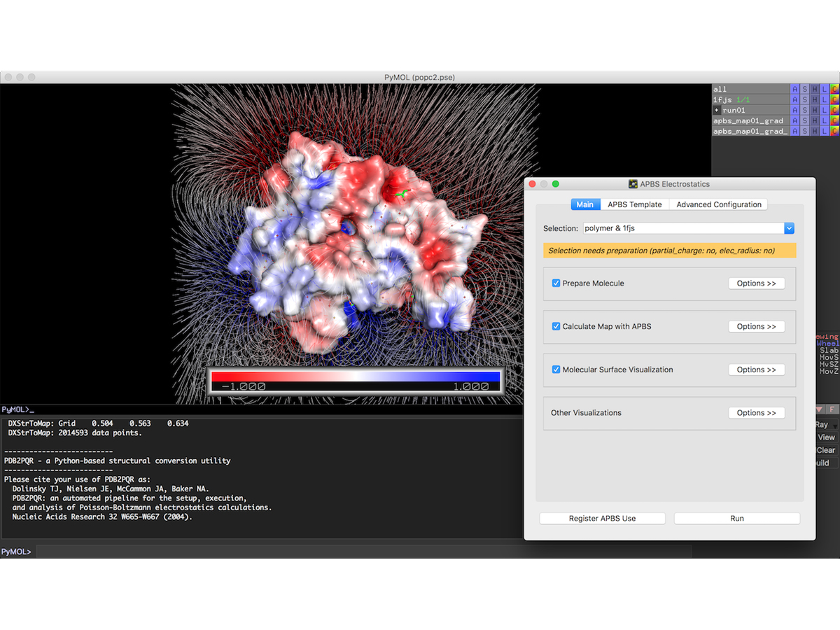840x630 pixels.
Task: Disable Calculate Map with APBS
Action: 556,326
